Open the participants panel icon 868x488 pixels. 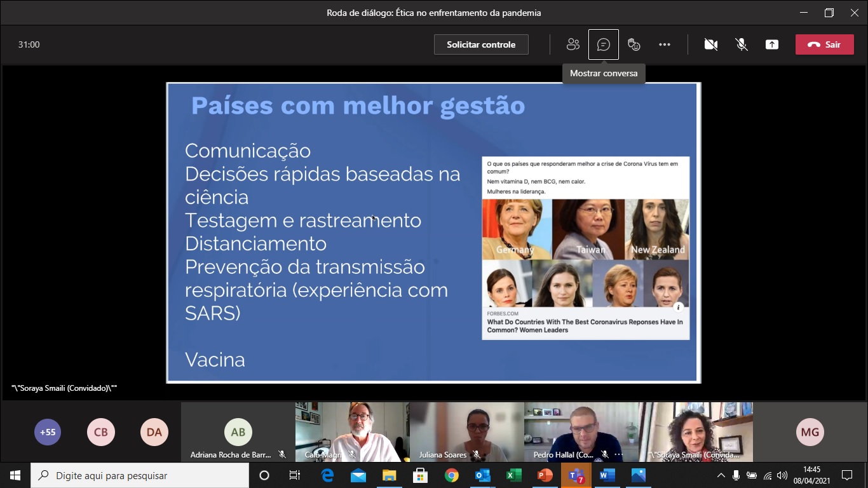[573, 44]
